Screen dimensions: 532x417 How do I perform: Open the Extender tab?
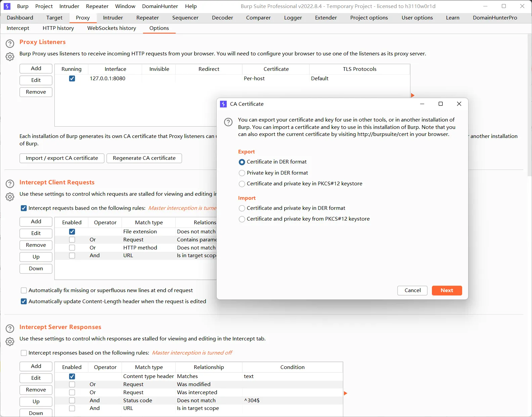[x=326, y=18]
